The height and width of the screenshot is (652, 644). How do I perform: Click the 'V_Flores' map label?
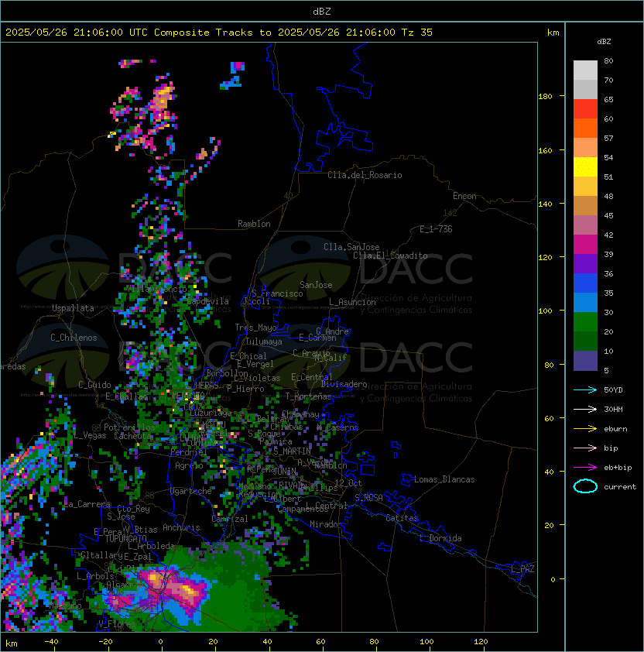click(x=117, y=624)
